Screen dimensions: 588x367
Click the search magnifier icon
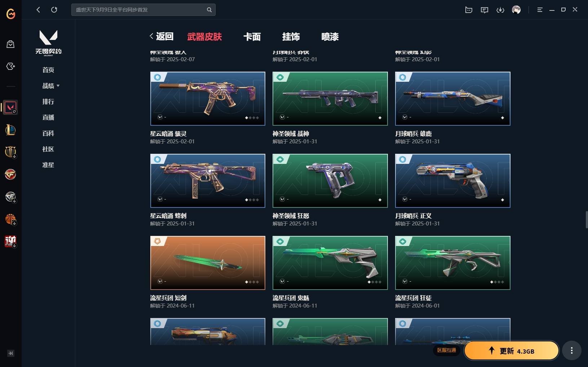tap(209, 10)
